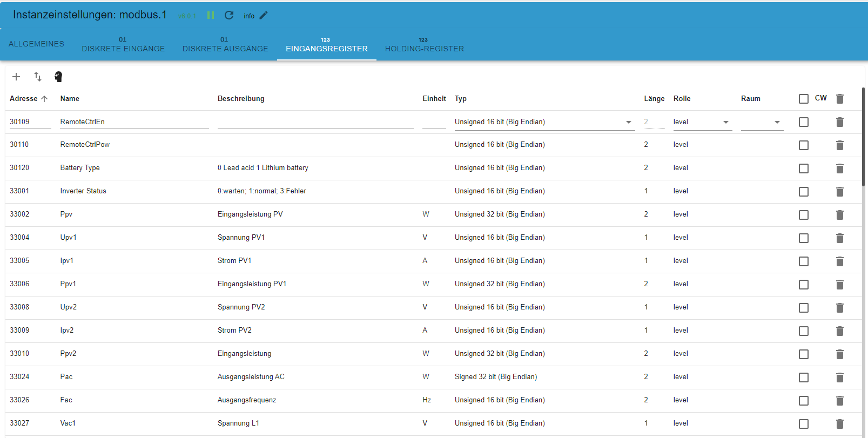Delete the Inverter Status row
This screenshot has height=438, width=868.
tap(840, 192)
